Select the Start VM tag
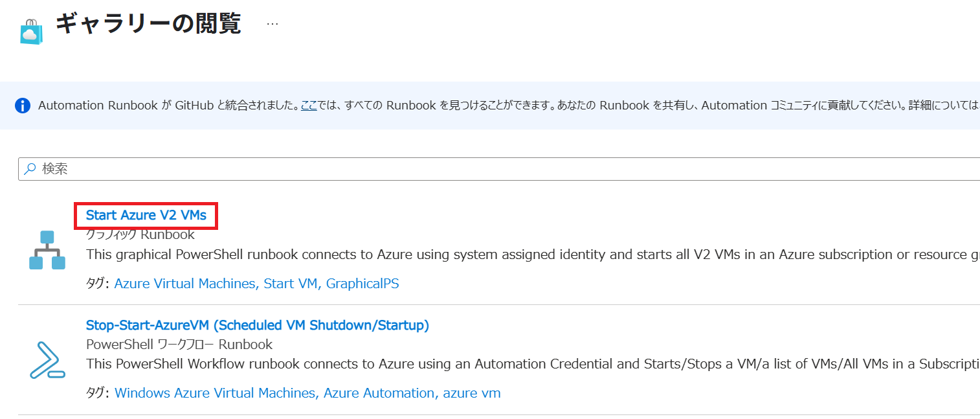The height and width of the screenshot is (419, 980). pos(291,284)
